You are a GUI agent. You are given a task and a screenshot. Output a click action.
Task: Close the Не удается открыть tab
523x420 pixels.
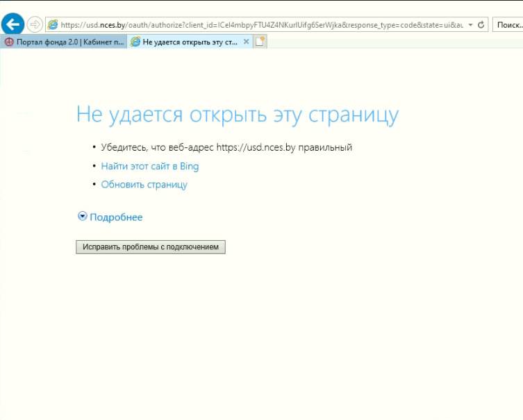click(x=246, y=42)
